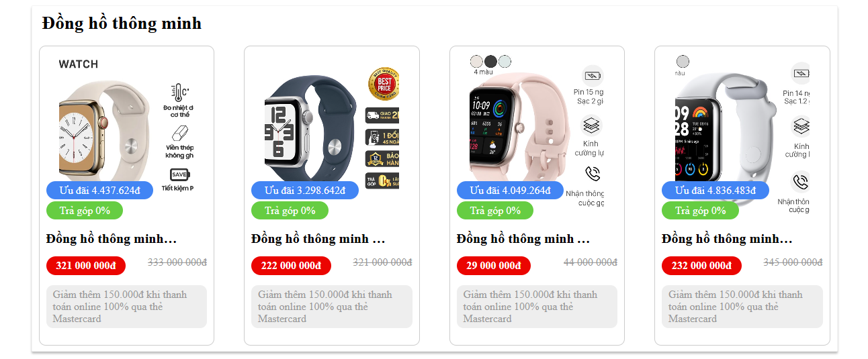Select the dark black color swatch
The image size is (868, 359).
490,61
